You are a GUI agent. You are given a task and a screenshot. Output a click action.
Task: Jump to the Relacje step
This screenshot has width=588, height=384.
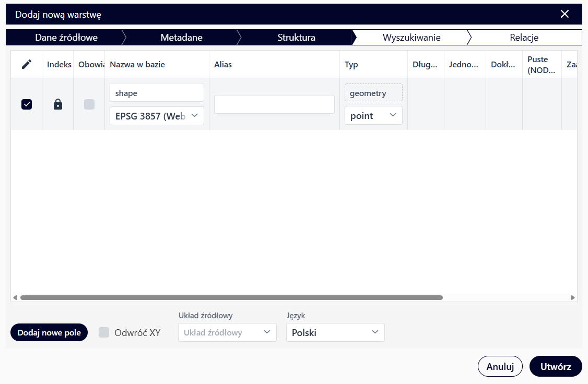click(x=524, y=38)
